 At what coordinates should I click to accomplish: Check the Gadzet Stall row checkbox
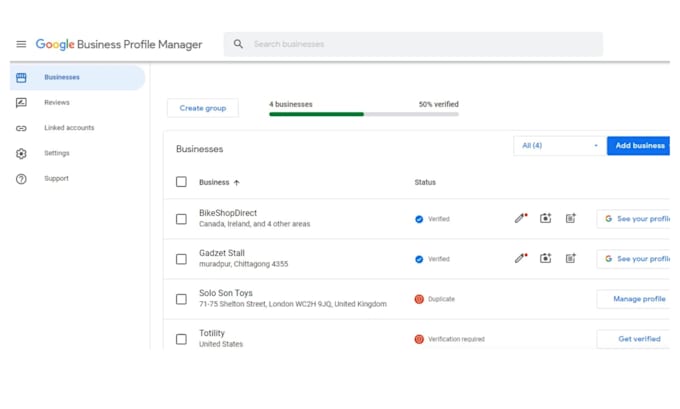click(181, 259)
